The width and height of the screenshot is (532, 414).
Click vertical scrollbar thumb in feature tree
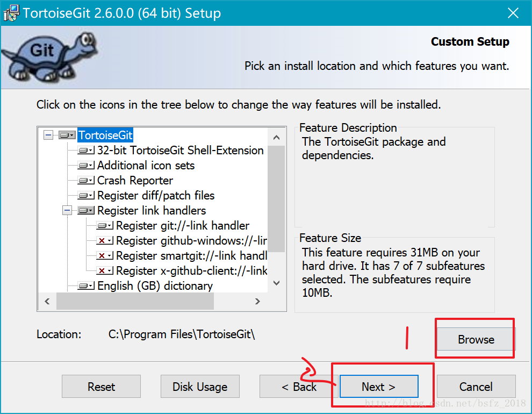277,199
